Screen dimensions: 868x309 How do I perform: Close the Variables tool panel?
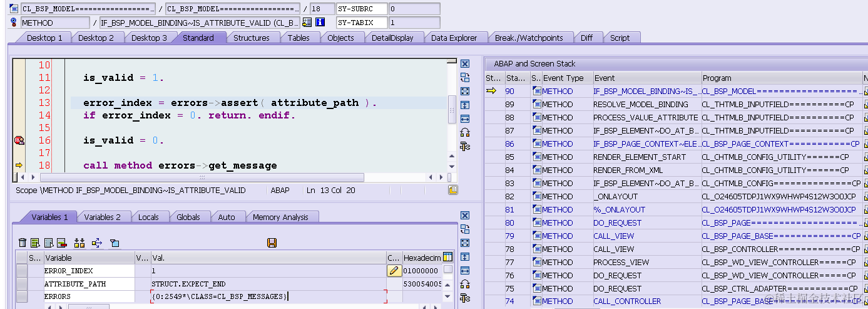pyautogui.click(x=465, y=215)
